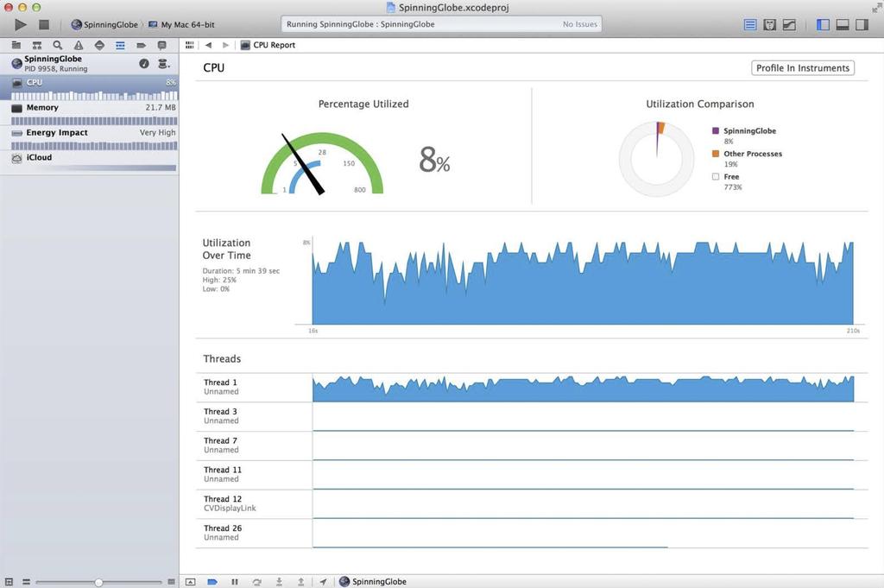Image resolution: width=884 pixels, height=588 pixels.
Task: Click the equals-sign filter icon in navigator footer
Action: click(26, 582)
